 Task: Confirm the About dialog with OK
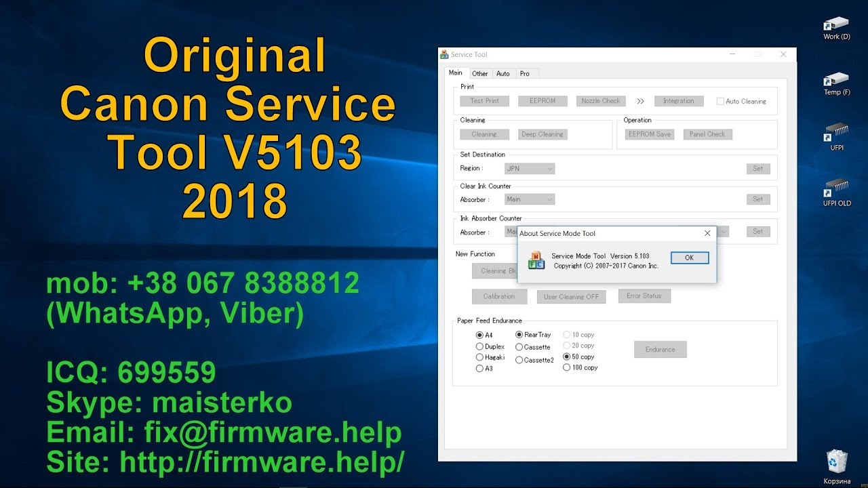690,258
